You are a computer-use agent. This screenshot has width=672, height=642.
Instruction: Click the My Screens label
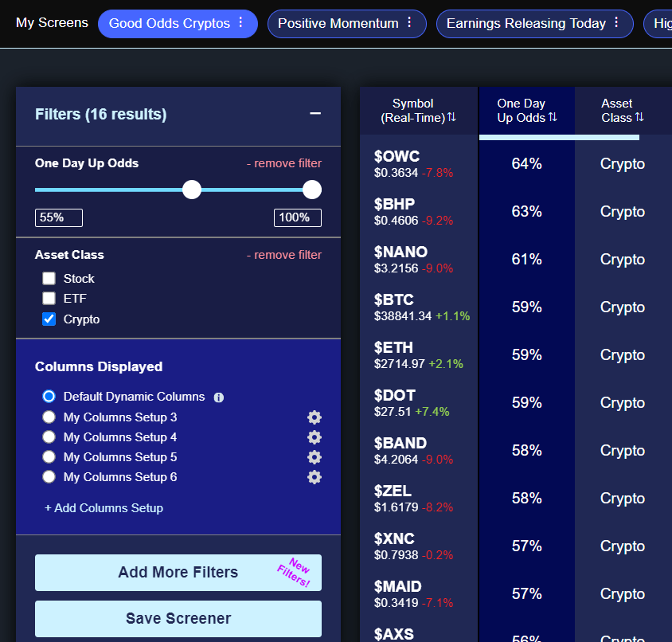[x=52, y=22]
